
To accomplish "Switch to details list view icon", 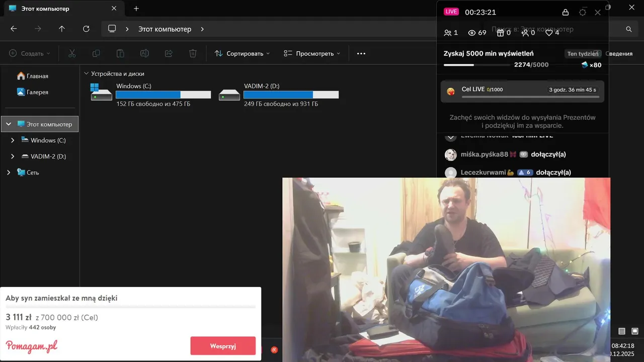I will pos(622,331).
